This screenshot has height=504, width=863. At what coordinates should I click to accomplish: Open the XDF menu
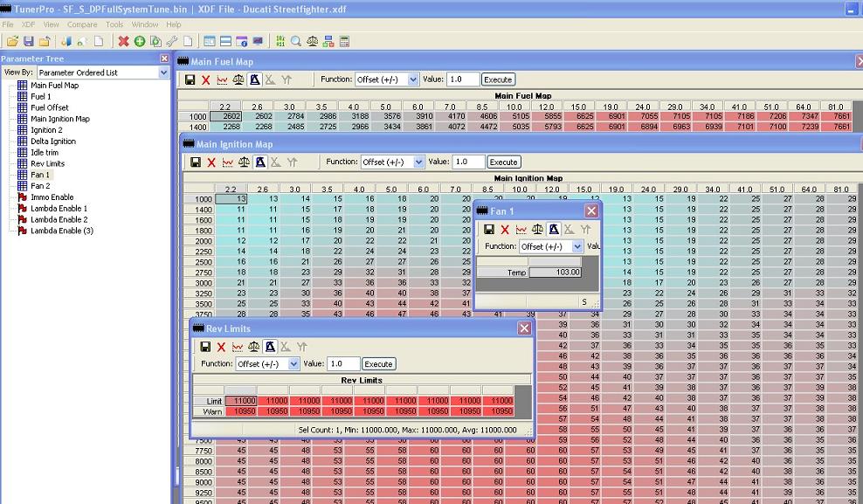coord(28,24)
